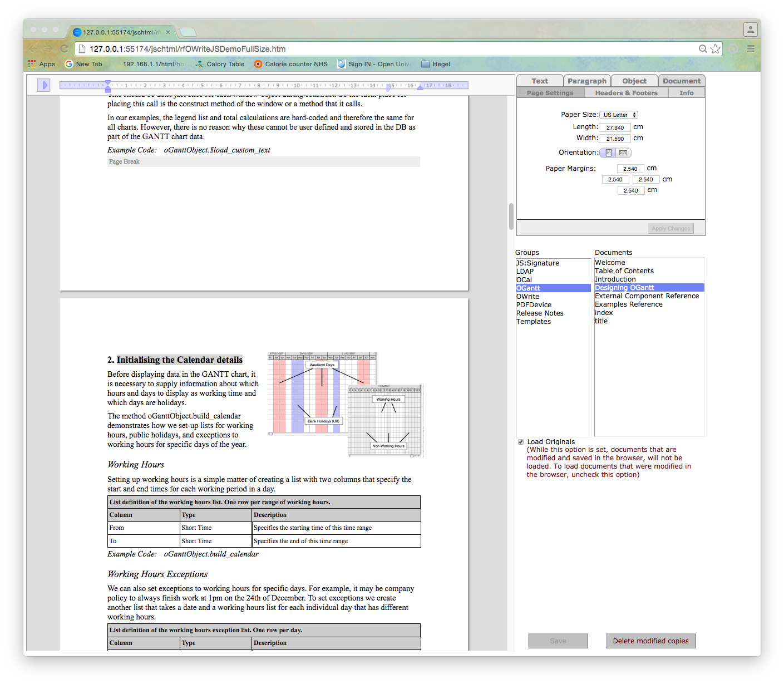Open External Component Reference document

coord(649,296)
